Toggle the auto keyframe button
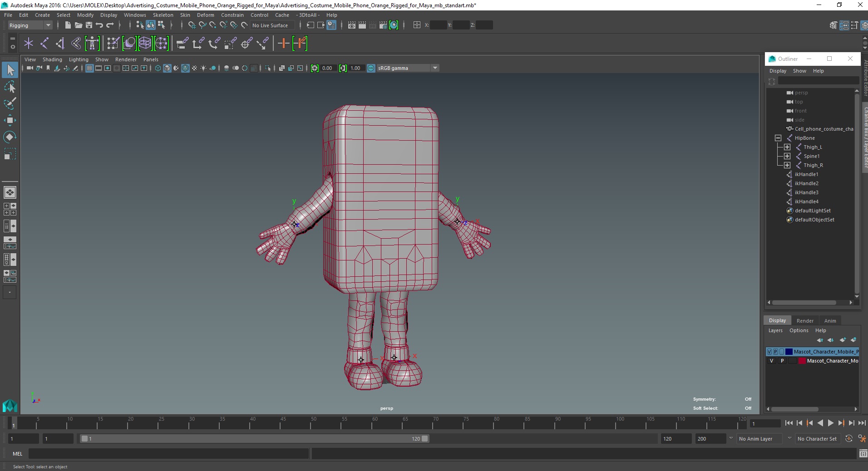This screenshot has width=868, height=471. (849, 439)
